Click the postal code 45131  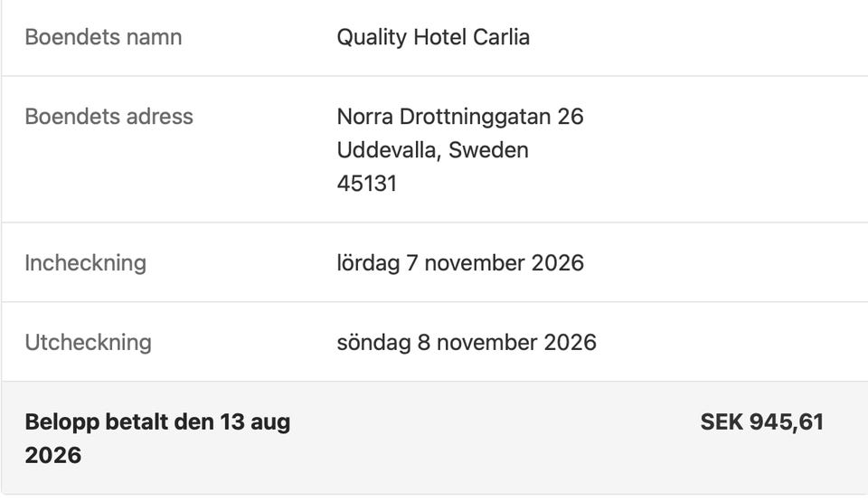pyautogui.click(x=366, y=184)
